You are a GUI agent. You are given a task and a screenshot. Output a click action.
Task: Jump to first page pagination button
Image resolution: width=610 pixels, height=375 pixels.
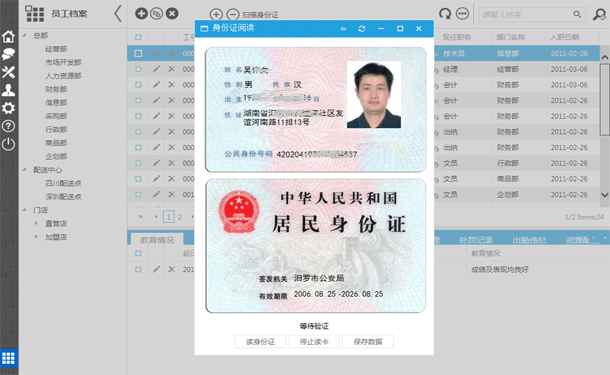(140, 216)
